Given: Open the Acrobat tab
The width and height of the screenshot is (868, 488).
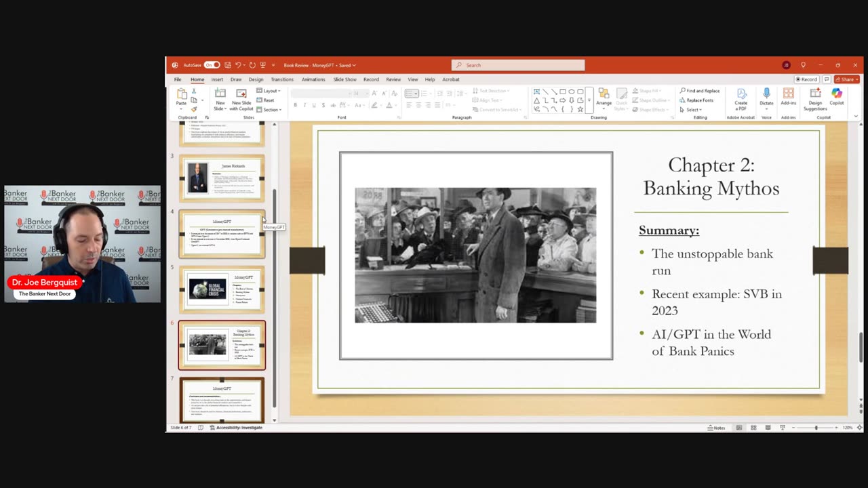Looking at the screenshot, I should [x=451, y=79].
